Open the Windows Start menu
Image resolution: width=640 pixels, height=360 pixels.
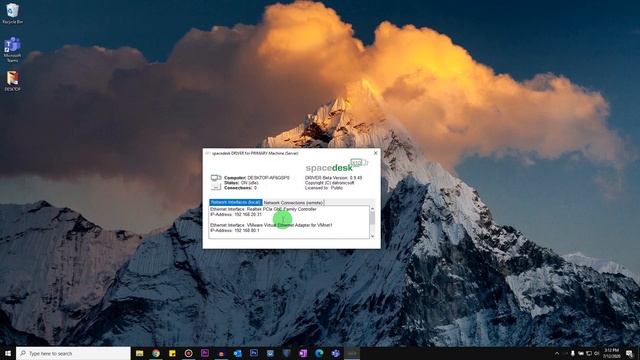pos(8,353)
